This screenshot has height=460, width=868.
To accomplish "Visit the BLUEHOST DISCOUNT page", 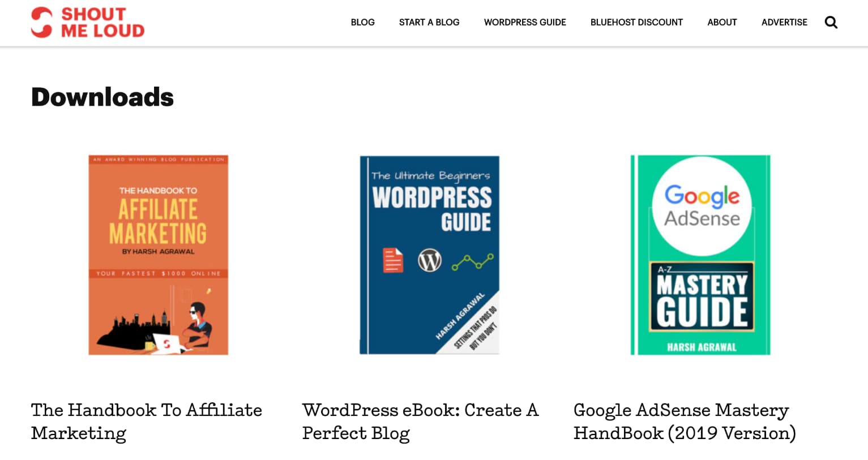I will (636, 22).
